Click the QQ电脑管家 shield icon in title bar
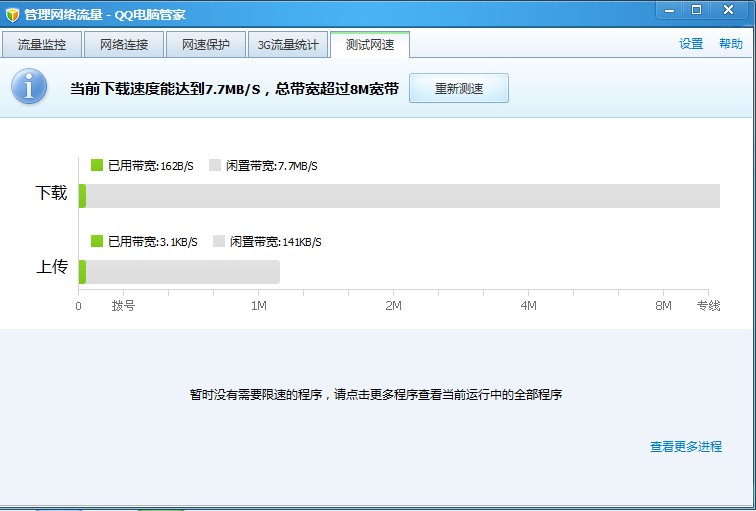Viewport: 756px width, 511px height. click(x=12, y=15)
